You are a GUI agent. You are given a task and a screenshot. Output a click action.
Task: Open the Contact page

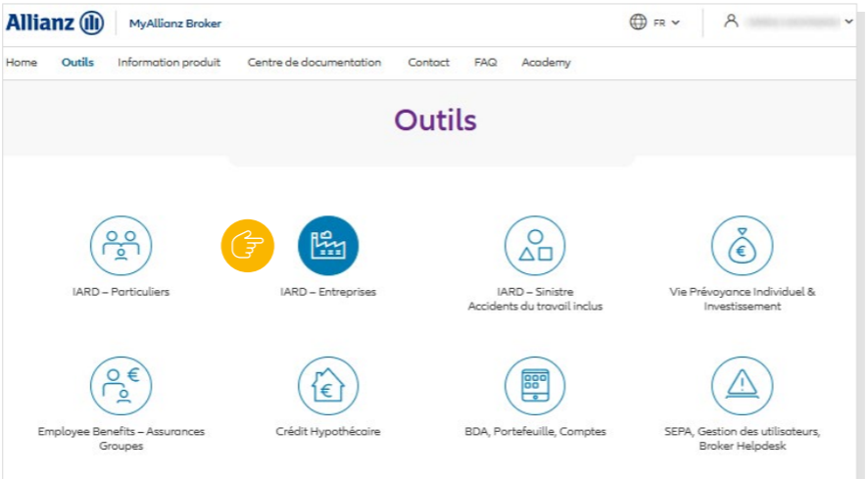click(x=428, y=63)
